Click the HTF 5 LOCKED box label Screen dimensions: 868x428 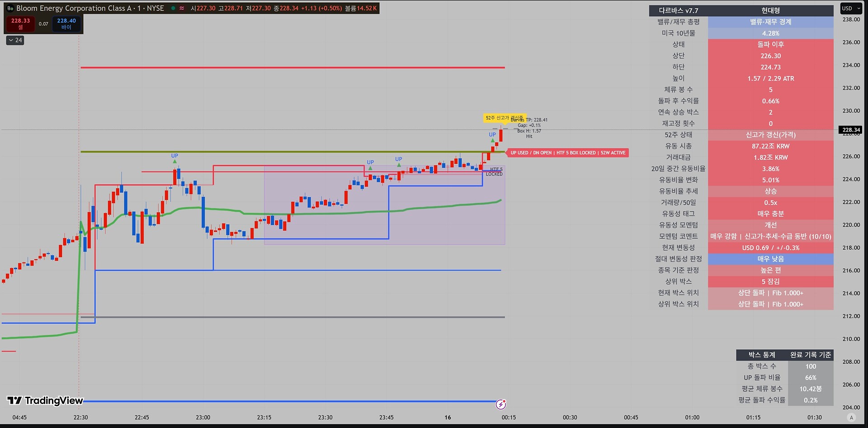(495, 171)
